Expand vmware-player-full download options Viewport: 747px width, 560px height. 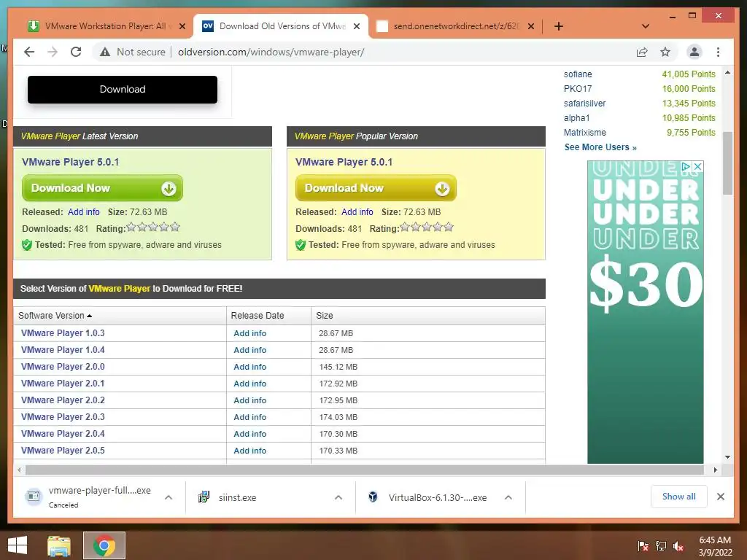point(169,497)
